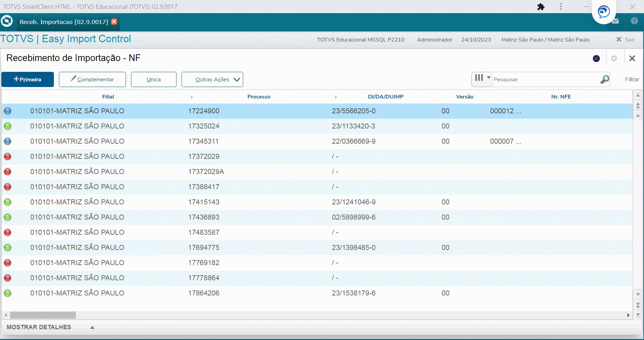644x340 pixels.
Task: Click the horizontal scrollbar left arrow
Action: click(x=5, y=315)
